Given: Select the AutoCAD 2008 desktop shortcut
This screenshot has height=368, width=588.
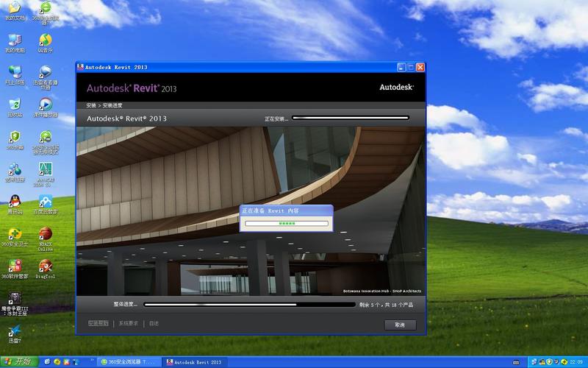Looking at the screenshot, I should [46, 174].
